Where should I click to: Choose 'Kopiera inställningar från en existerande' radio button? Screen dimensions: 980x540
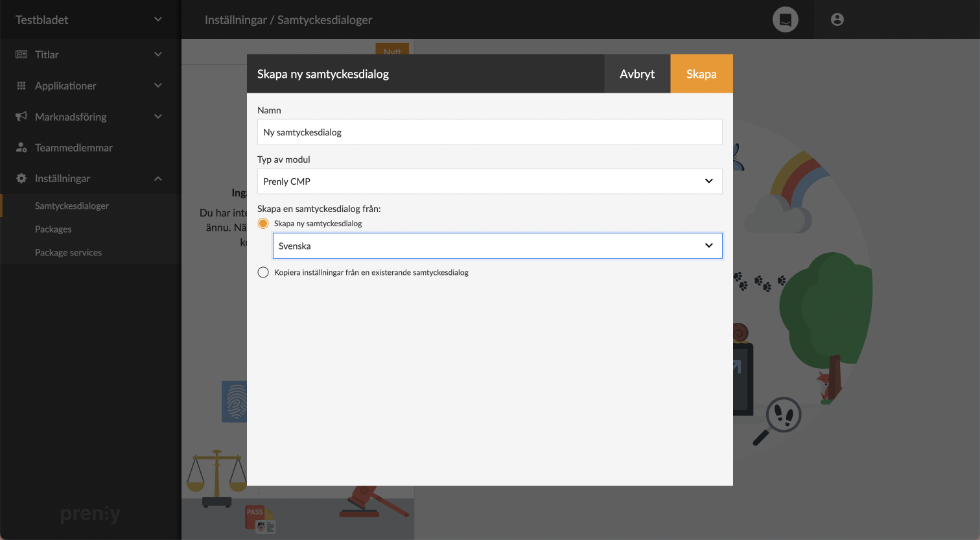[x=263, y=272]
